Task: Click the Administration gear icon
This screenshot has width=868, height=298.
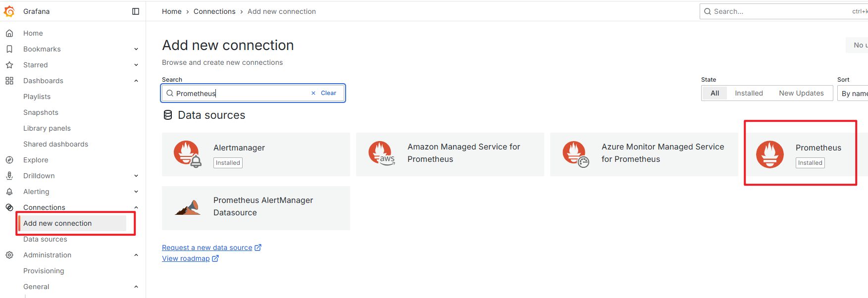Action: pos(9,255)
